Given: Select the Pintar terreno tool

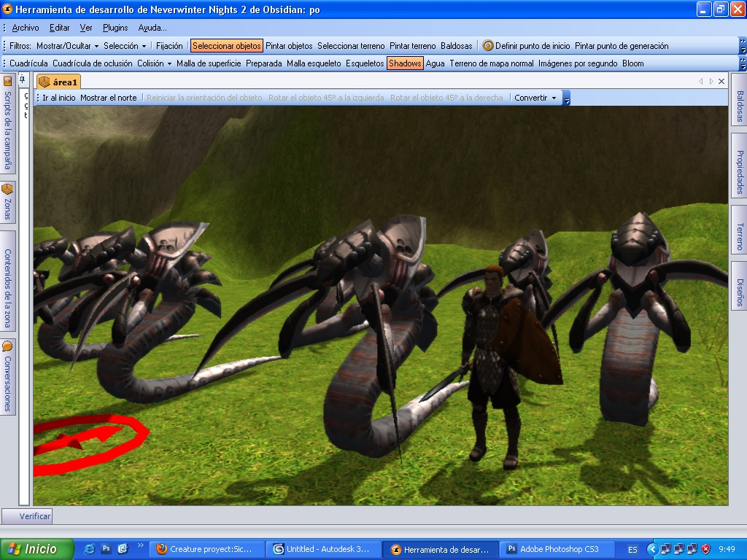Looking at the screenshot, I should click(x=412, y=46).
